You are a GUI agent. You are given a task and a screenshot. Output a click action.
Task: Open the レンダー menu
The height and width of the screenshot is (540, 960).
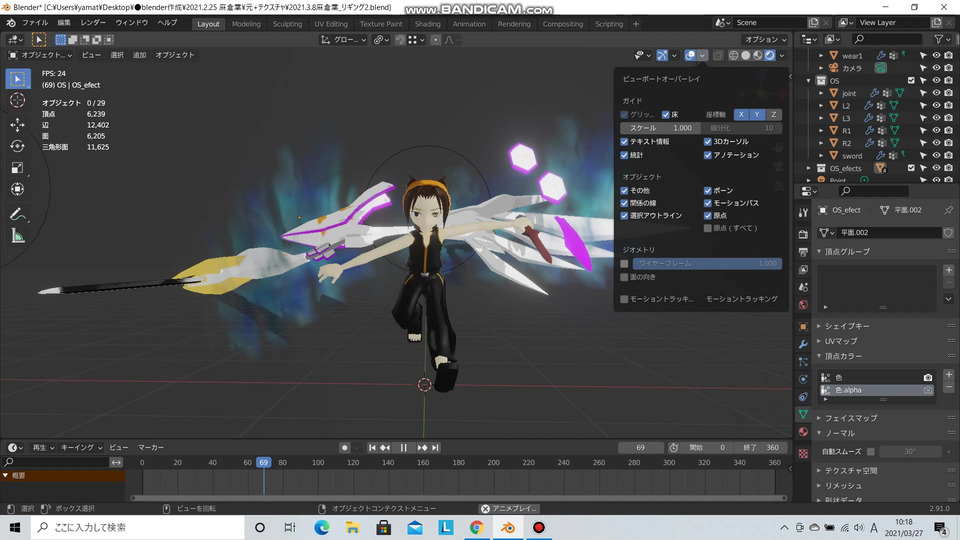point(93,23)
